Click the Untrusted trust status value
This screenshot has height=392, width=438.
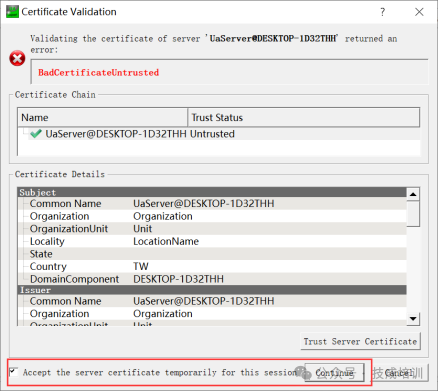(x=212, y=134)
